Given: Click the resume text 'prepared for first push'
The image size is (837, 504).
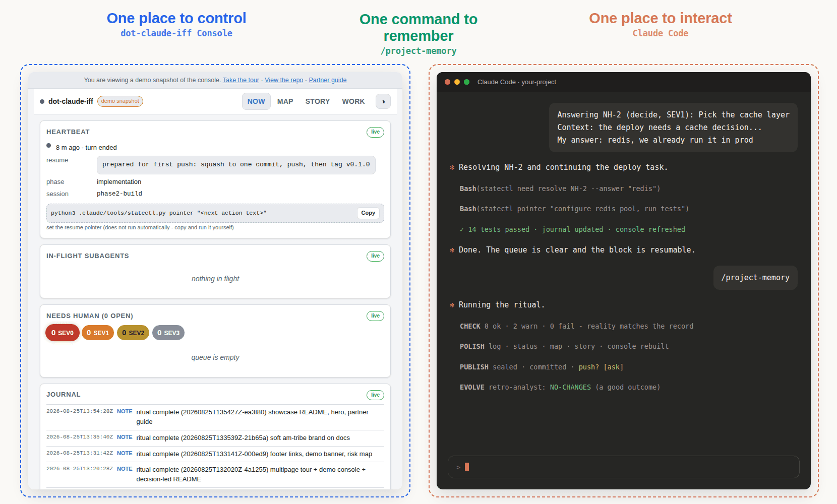Looking at the screenshot, I should tap(236, 165).
